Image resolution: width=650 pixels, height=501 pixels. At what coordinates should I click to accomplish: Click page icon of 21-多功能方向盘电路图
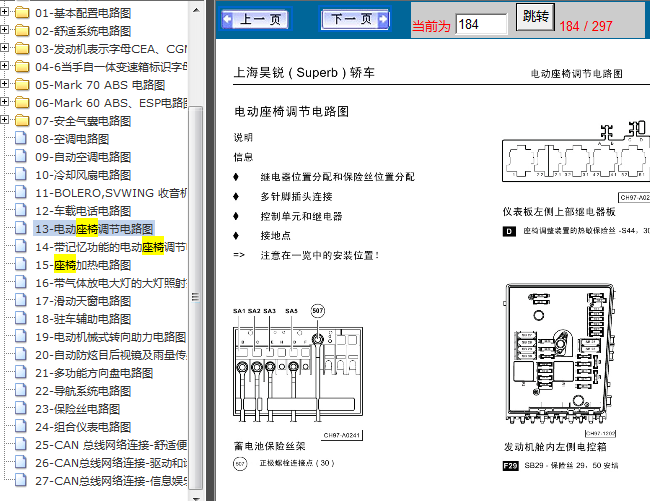[21, 372]
